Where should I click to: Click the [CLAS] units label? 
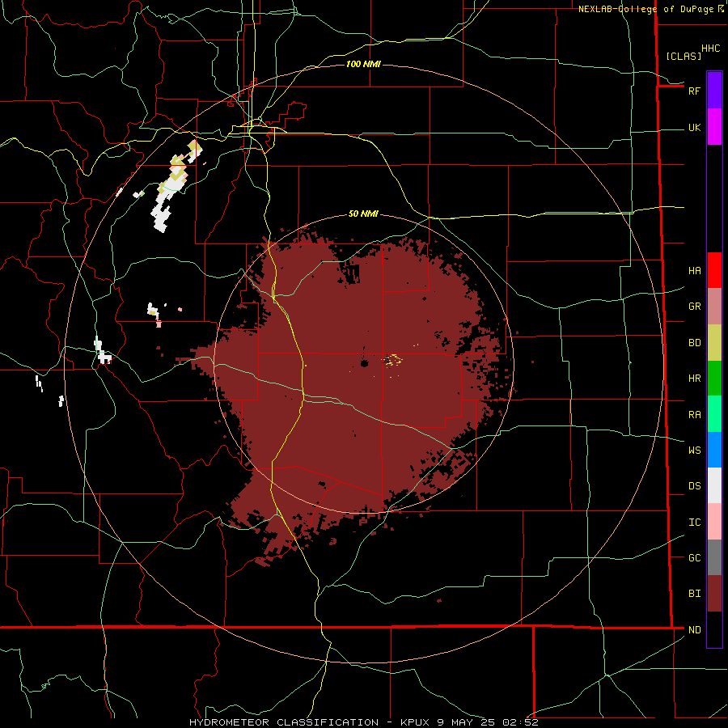684,56
